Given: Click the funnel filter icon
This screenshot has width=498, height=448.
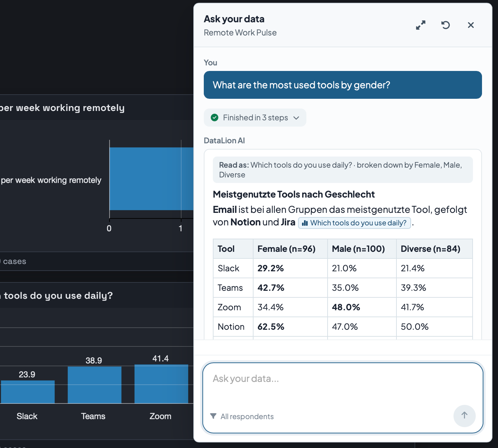Looking at the screenshot, I should [x=214, y=416].
